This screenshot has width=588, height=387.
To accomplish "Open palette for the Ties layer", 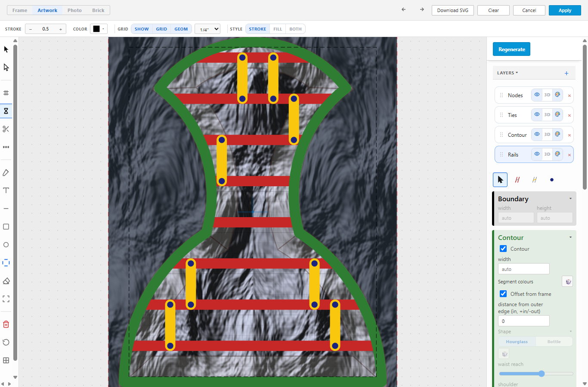I will click(557, 114).
